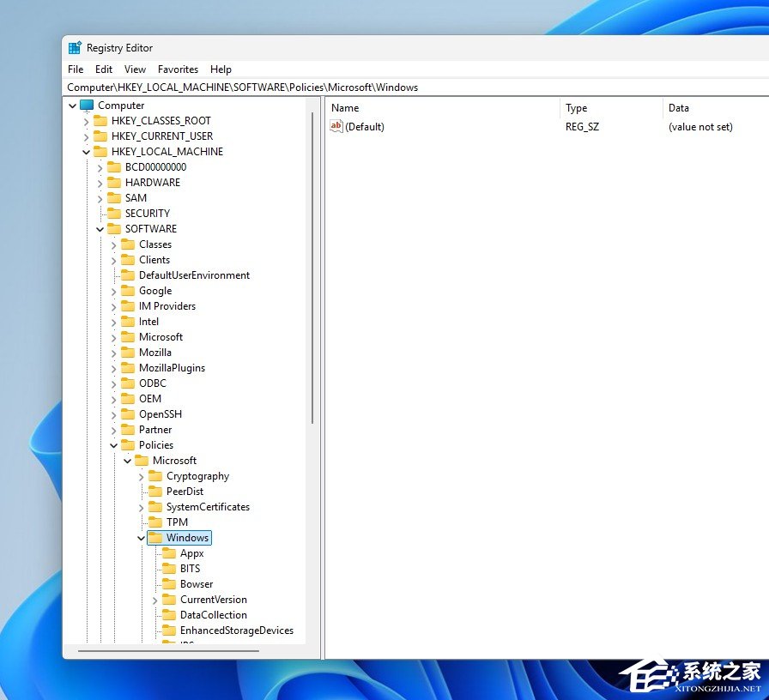Click the OpenSSH folder icon

coord(128,414)
